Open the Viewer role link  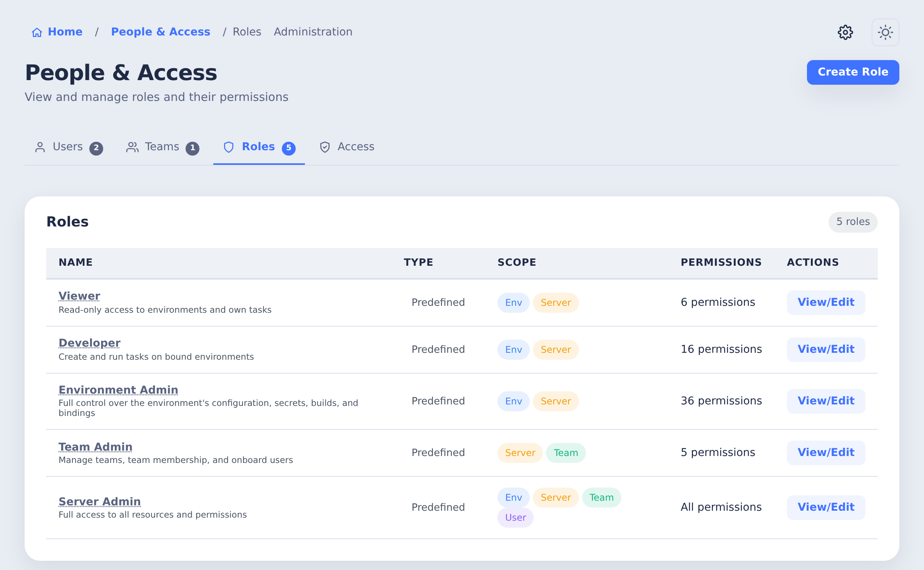(x=79, y=296)
